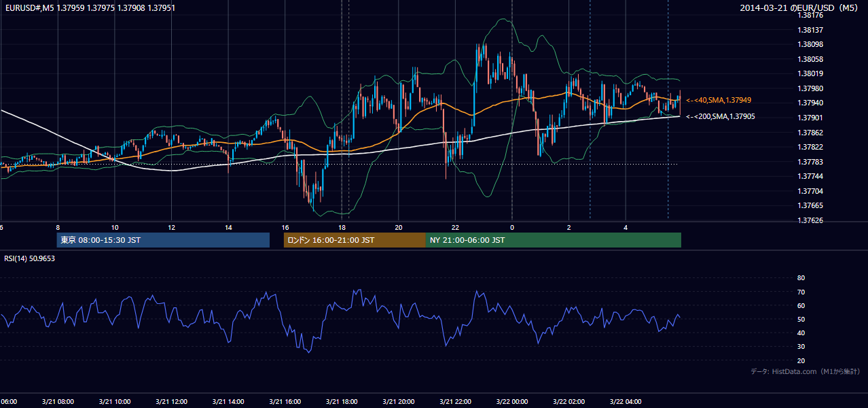Click price axis value 1.37783
The width and height of the screenshot is (868, 408).
point(810,162)
